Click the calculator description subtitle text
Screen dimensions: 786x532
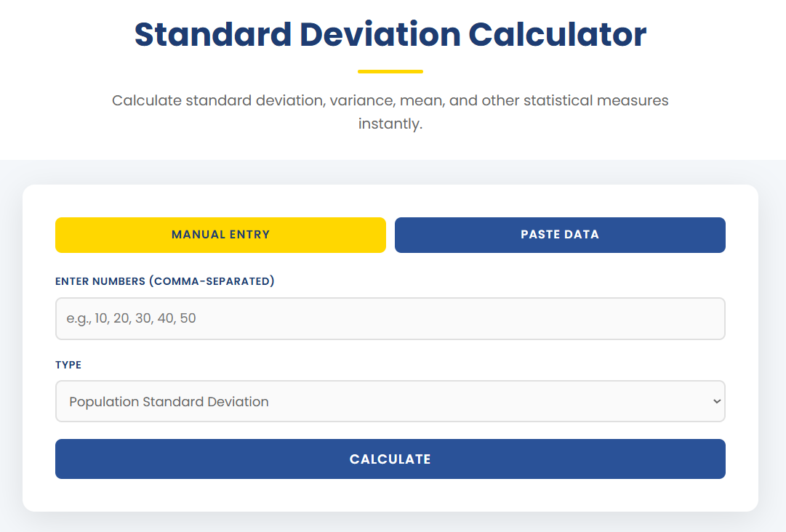(390, 111)
